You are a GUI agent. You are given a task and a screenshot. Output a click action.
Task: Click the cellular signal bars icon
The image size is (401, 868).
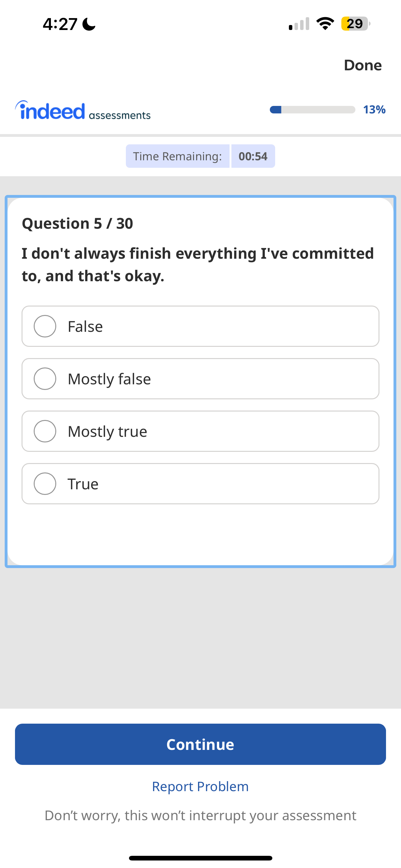[x=298, y=23]
